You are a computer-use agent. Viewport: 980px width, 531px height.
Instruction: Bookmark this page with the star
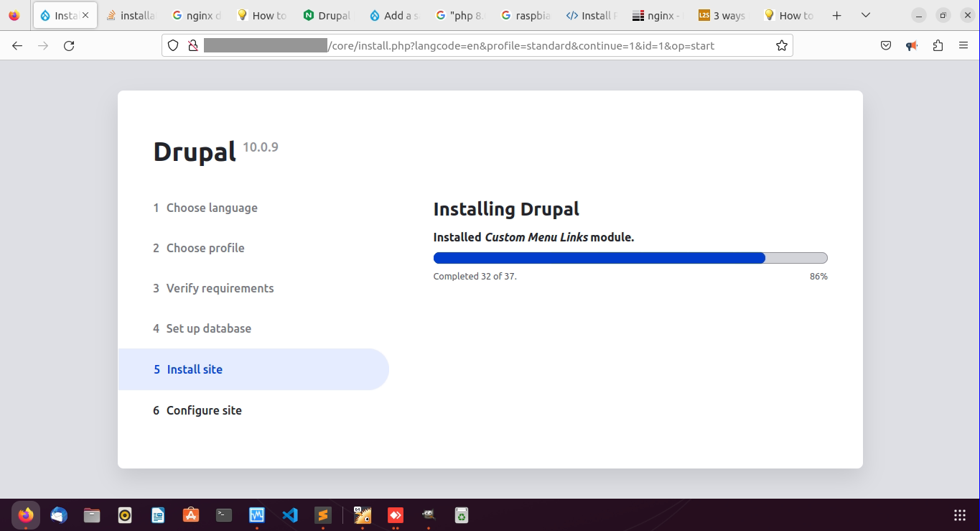point(782,45)
